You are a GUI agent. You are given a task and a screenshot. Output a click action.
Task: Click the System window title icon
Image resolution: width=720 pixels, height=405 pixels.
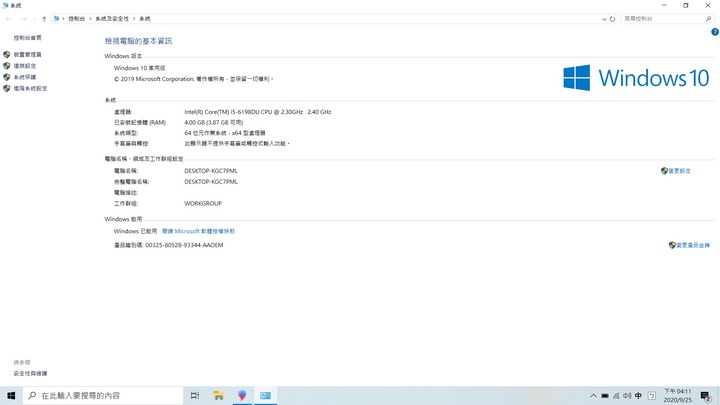click(5, 5)
